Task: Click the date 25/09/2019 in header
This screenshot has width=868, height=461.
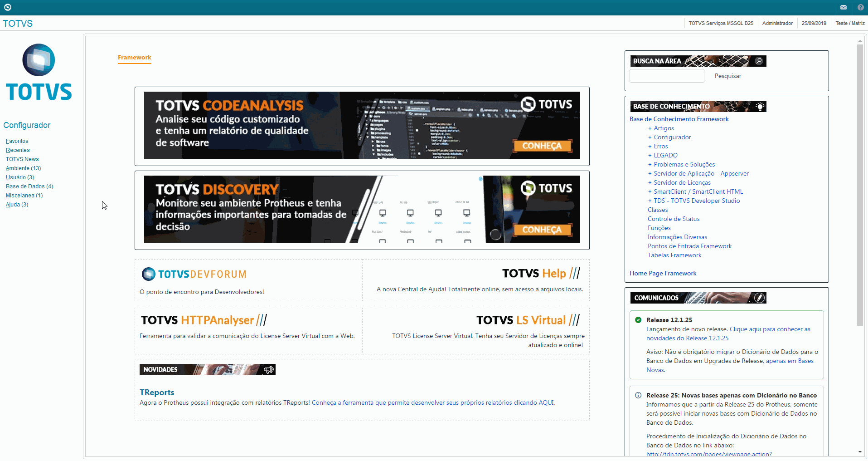Action: point(814,23)
